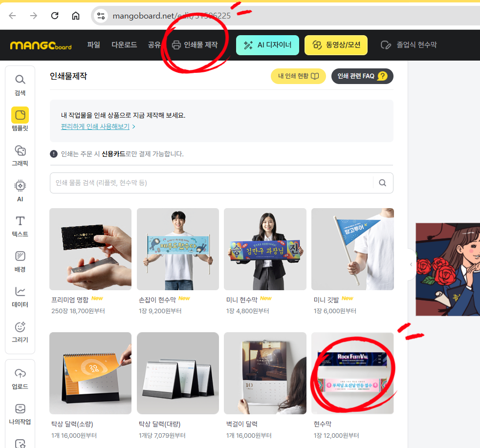This screenshot has height=448, width=480.
Task: Open the AI tool in sidebar
Action: pos(20,191)
